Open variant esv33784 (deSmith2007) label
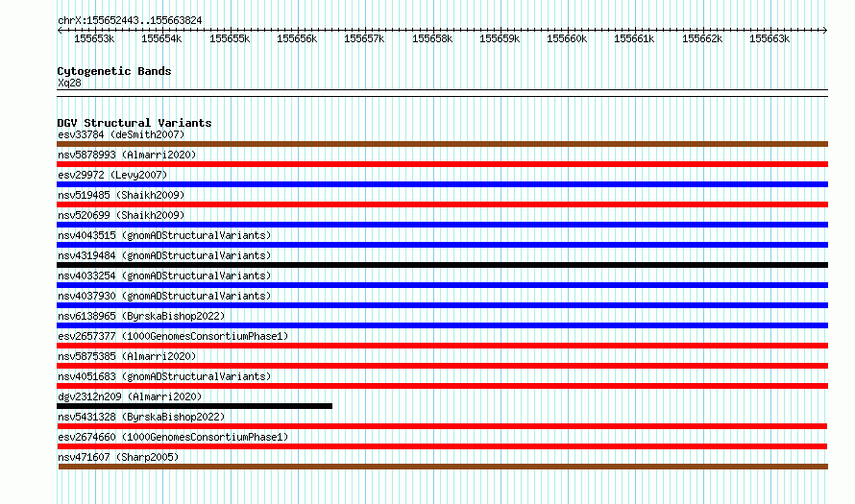 click(x=121, y=134)
